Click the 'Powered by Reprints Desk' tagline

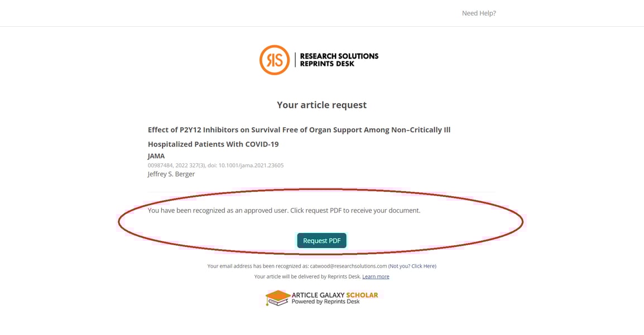(x=325, y=302)
